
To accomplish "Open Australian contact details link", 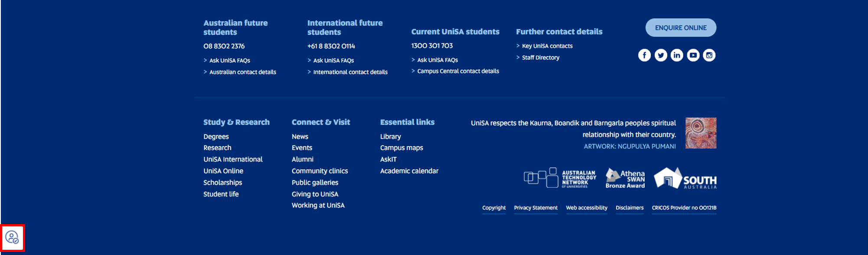I will click(x=242, y=72).
